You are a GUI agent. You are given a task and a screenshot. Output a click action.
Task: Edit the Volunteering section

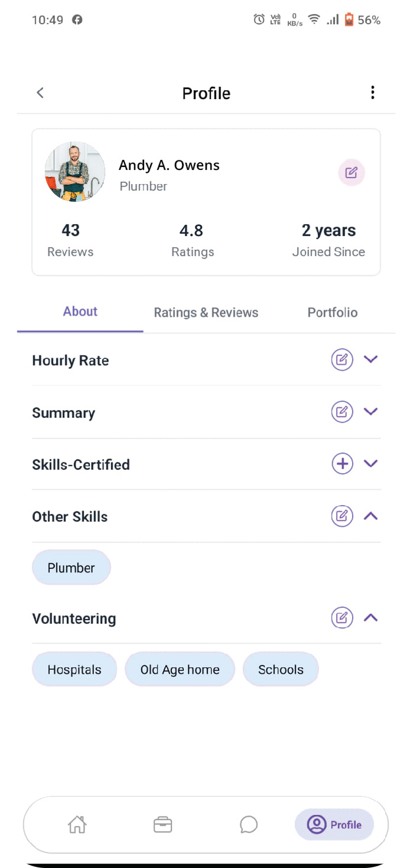(x=342, y=618)
